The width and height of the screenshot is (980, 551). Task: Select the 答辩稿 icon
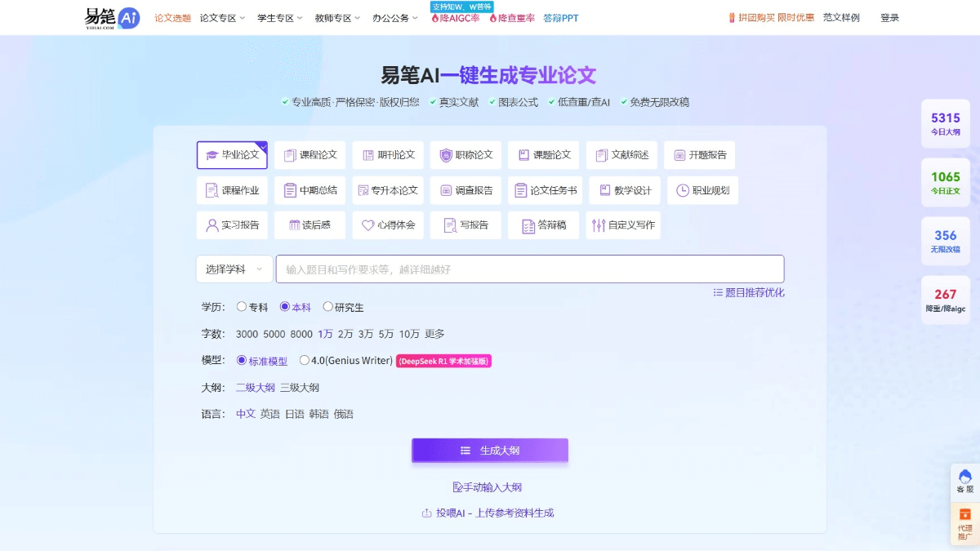[528, 225]
